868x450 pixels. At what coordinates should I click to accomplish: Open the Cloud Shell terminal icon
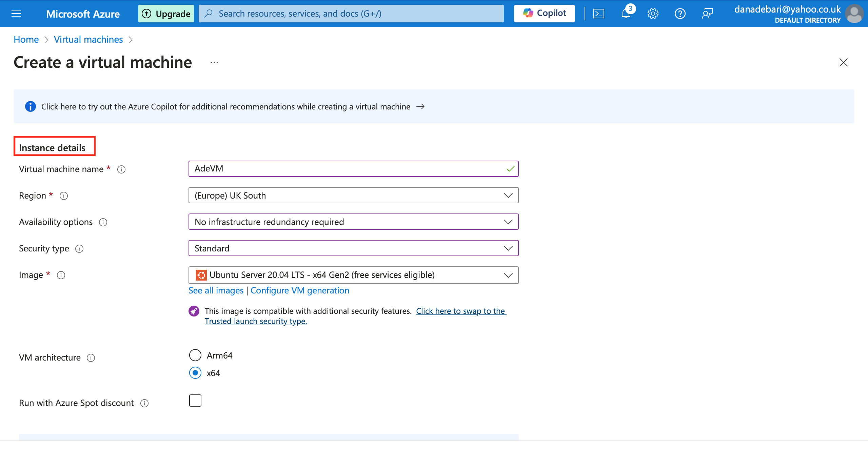coord(598,14)
